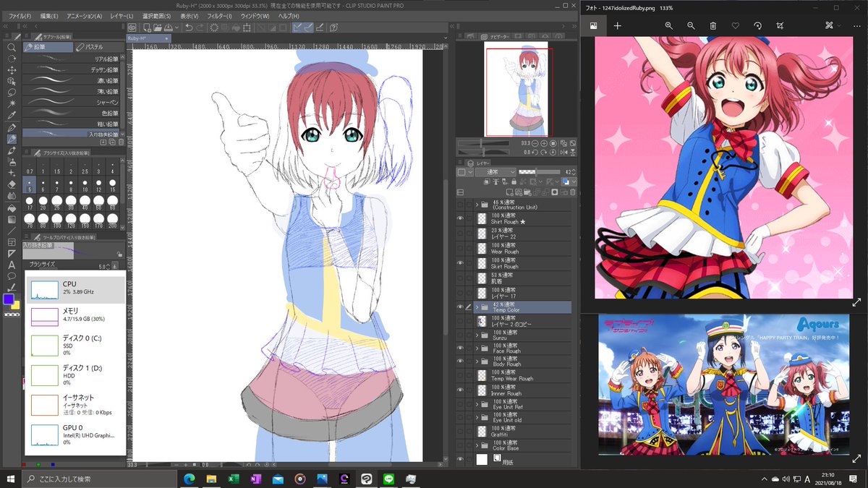Zoom out on Photos image
Image resolution: width=868 pixels, height=488 pixels.
point(691,25)
